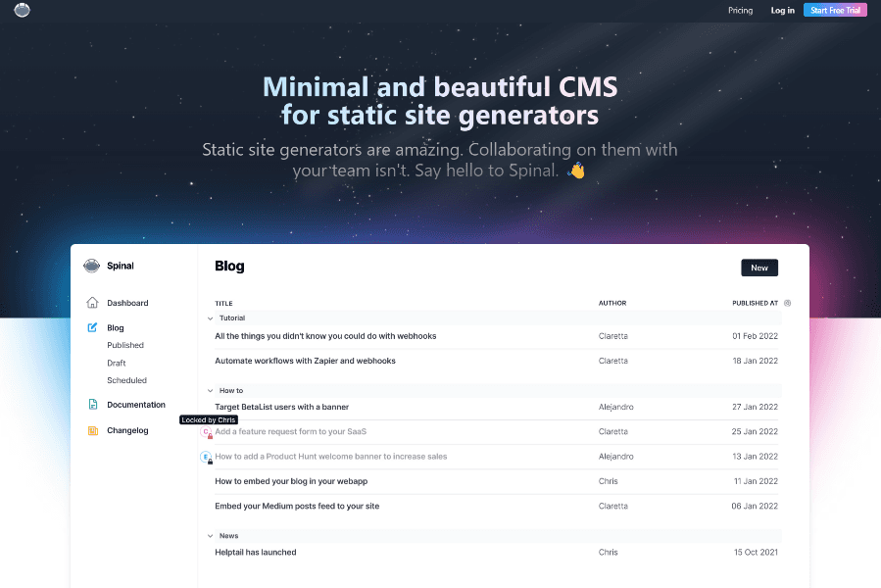Click Claretta's avatar on the feature request post
The height and width of the screenshot is (588, 881).
206,431
